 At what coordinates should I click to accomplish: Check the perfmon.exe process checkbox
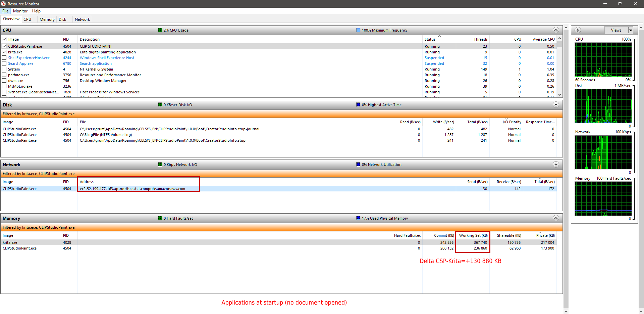point(4,75)
